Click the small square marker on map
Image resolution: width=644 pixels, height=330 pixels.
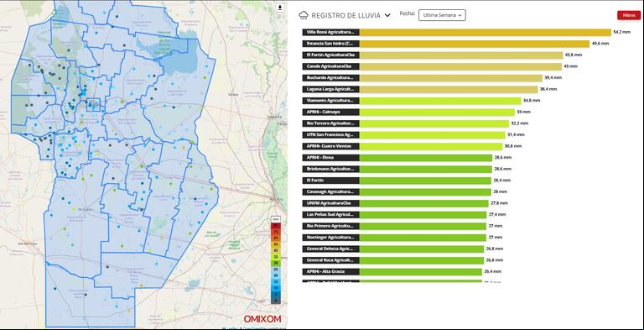point(94,104)
